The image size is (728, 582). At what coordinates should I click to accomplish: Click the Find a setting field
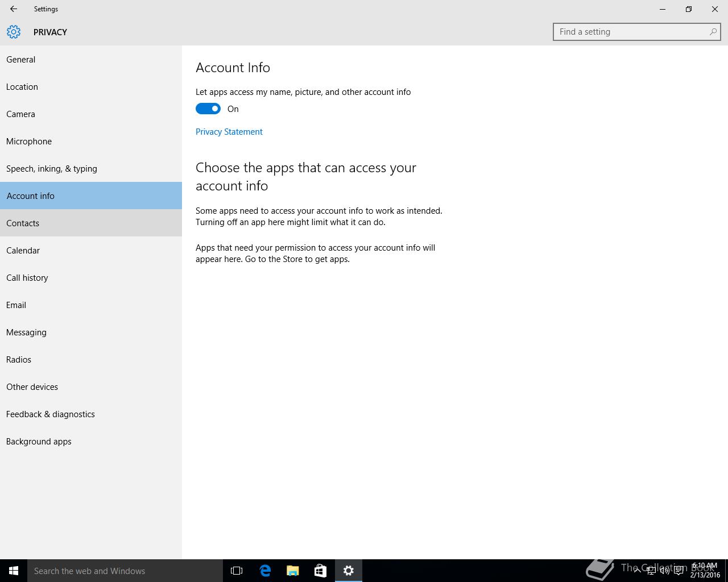631,32
